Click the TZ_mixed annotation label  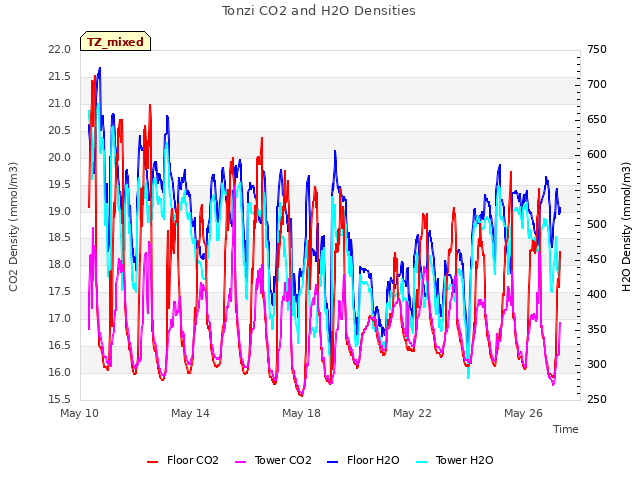[x=115, y=42]
